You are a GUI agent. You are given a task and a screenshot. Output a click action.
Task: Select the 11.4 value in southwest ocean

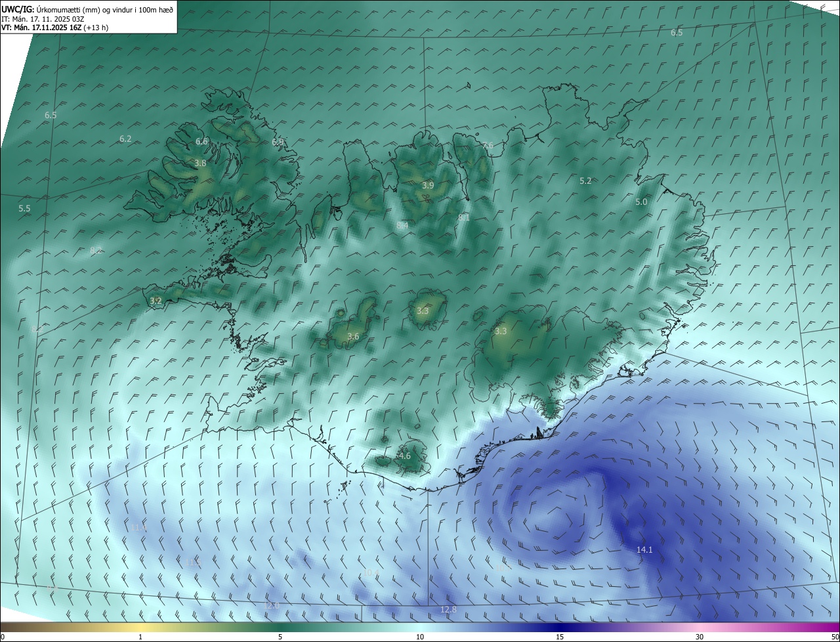[x=138, y=527]
